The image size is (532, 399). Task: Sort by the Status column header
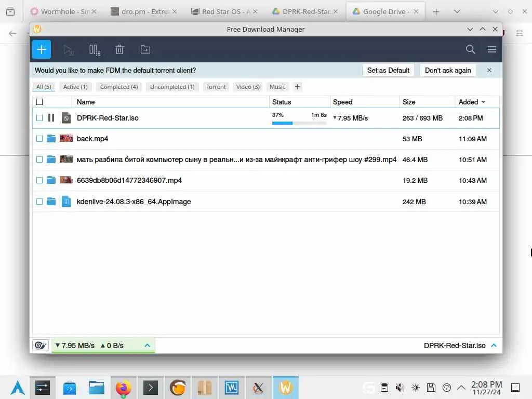tap(300, 102)
